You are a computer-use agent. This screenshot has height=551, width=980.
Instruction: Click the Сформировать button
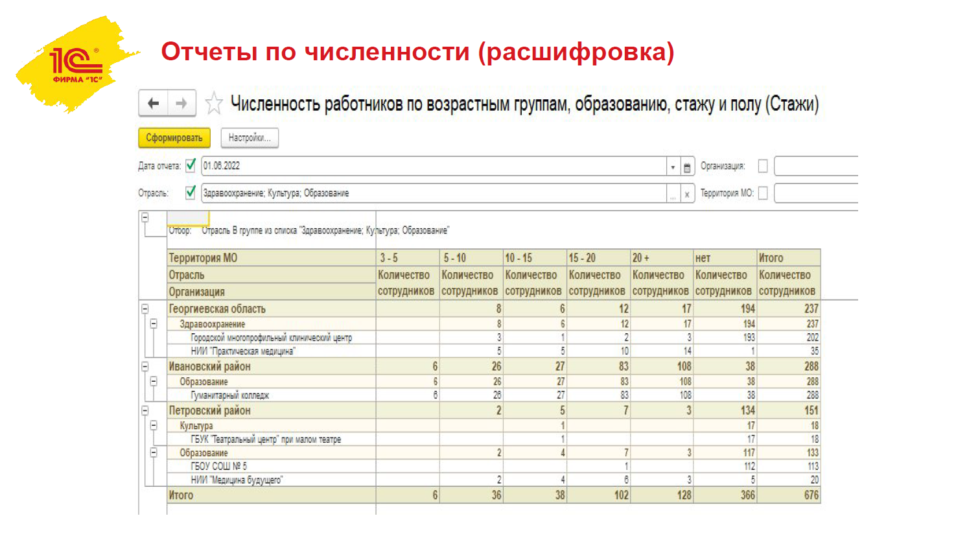[174, 138]
